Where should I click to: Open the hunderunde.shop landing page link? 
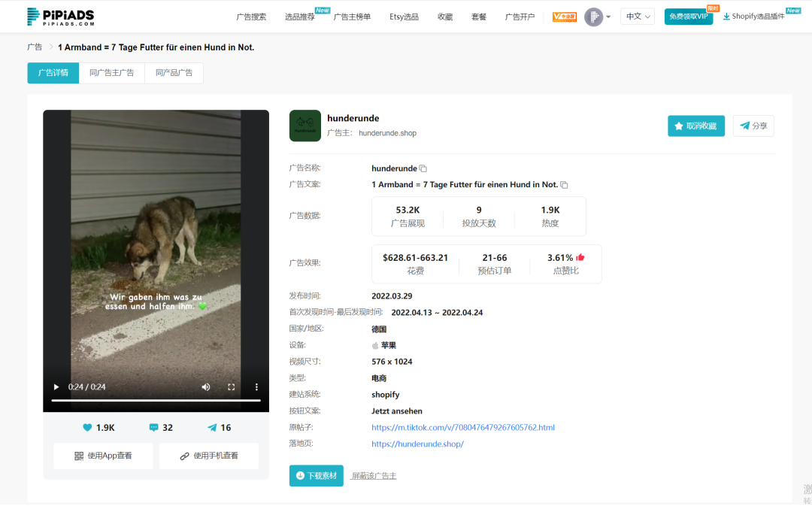point(417,444)
